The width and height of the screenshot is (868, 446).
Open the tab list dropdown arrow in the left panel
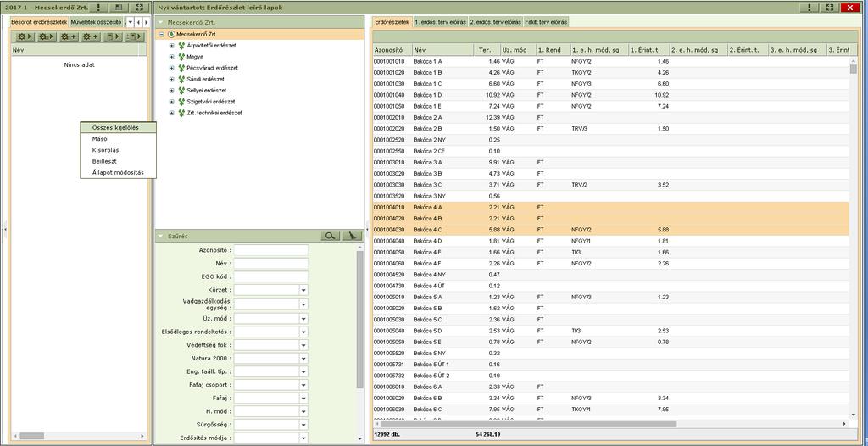point(130,22)
